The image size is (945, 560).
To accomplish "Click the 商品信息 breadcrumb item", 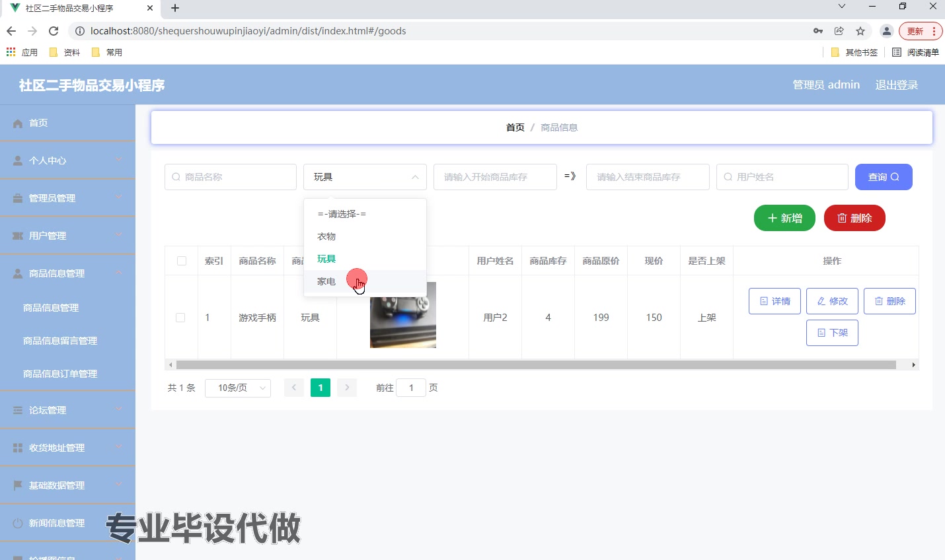I will 558,127.
